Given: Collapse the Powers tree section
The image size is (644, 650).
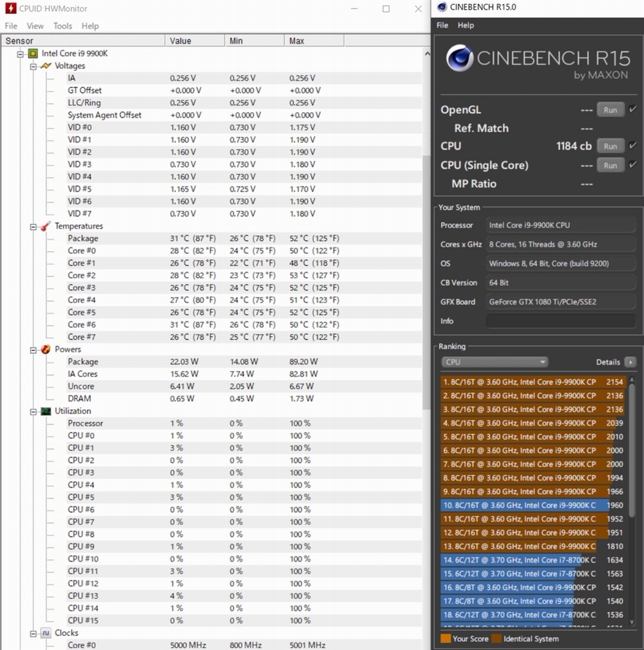Looking at the screenshot, I should [x=33, y=350].
